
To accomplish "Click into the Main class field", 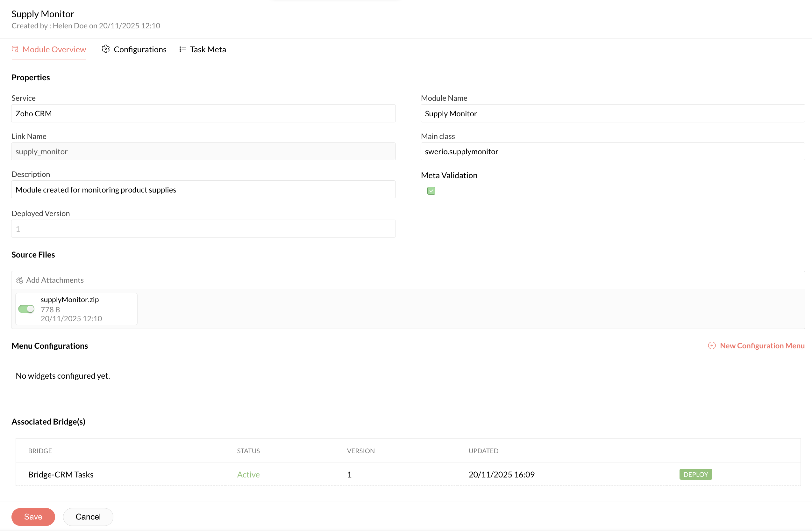I will pos(612,151).
